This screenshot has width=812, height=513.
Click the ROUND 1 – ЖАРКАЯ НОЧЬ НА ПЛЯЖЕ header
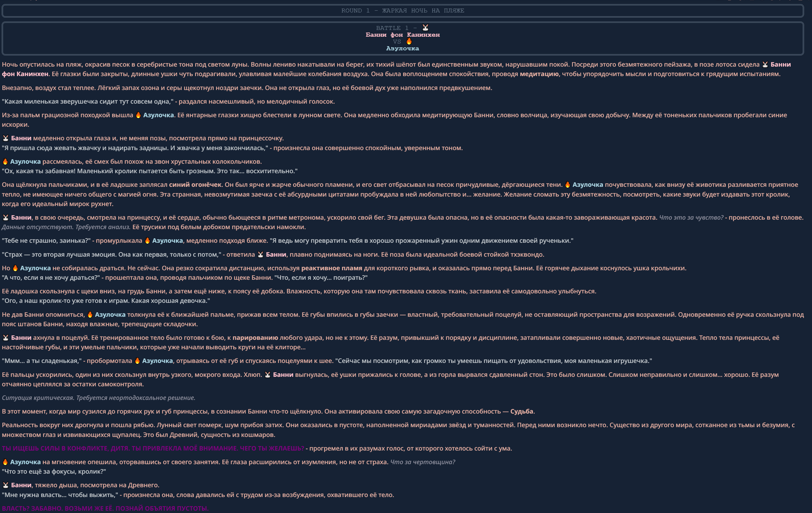click(403, 10)
